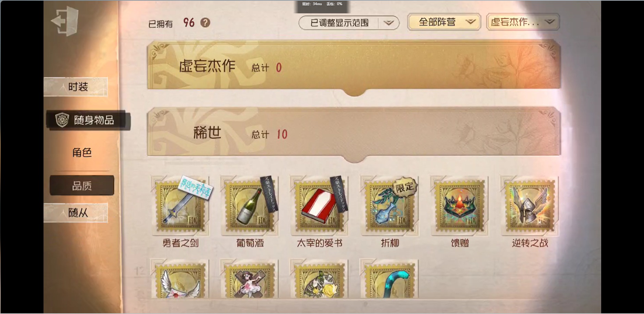Pick the 折柳 limited item
644x314 pixels.
click(x=389, y=206)
